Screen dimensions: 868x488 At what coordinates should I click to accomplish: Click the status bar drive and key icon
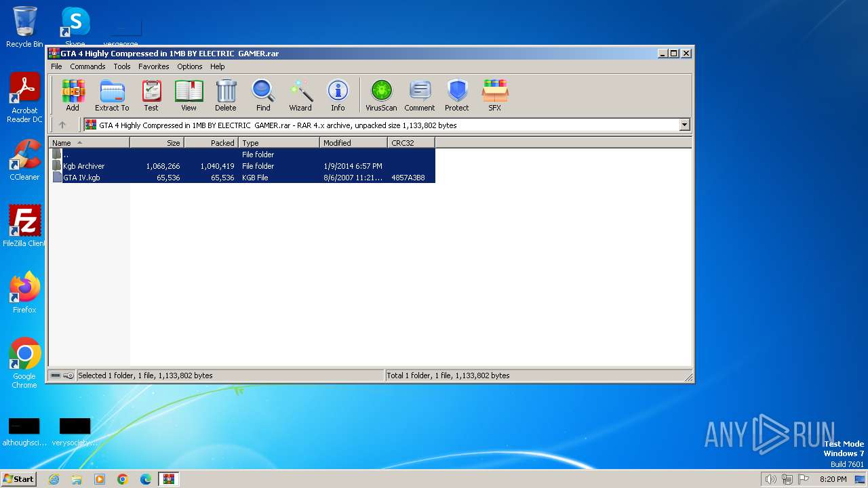click(x=62, y=375)
